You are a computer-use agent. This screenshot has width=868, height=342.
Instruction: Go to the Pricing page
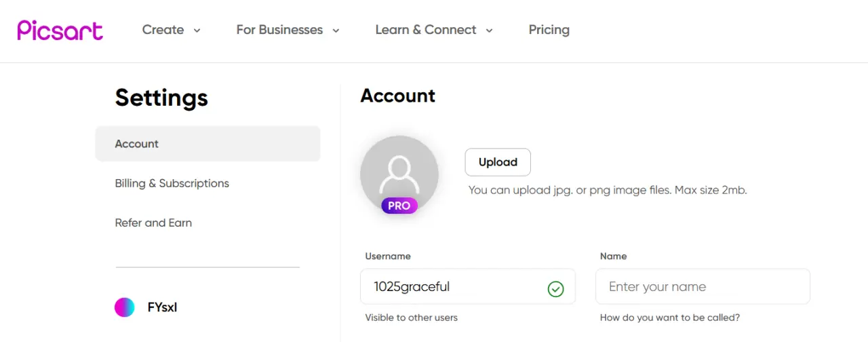pyautogui.click(x=549, y=30)
